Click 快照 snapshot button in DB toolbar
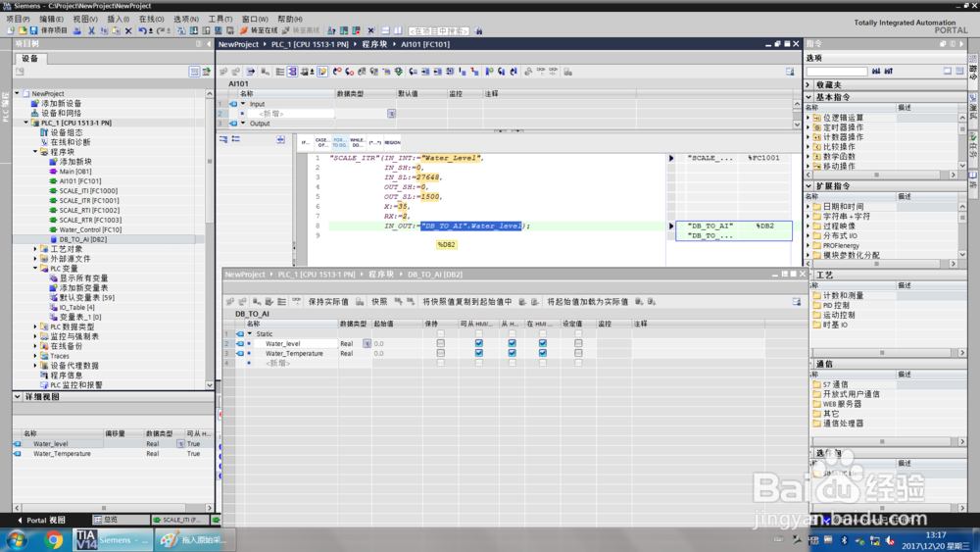This screenshot has height=552, width=980. click(x=379, y=301)
